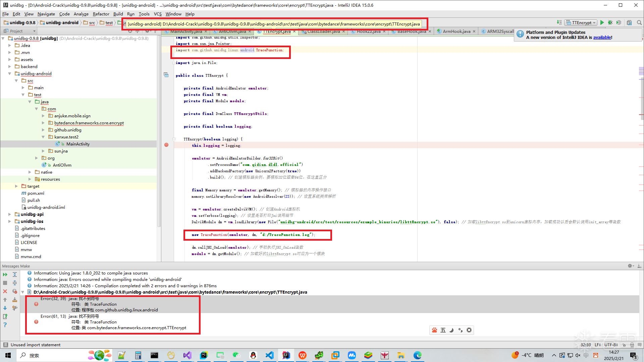Run the TTEncrypt configuration

coord(602,22)
